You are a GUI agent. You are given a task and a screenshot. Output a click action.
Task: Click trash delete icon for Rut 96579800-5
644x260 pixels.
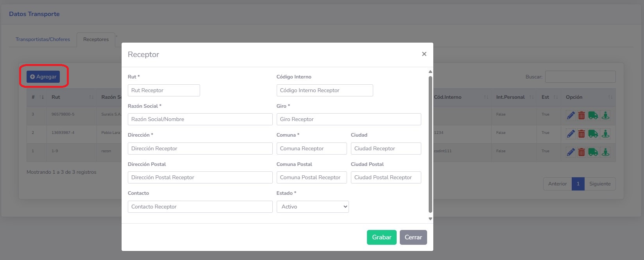581,115
